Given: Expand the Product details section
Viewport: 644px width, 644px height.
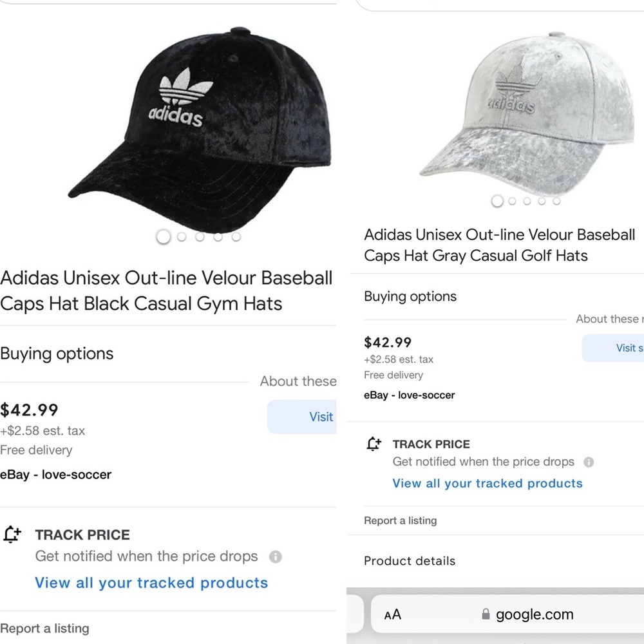Looking at the screenshot, I should click(x=410, y=561).
